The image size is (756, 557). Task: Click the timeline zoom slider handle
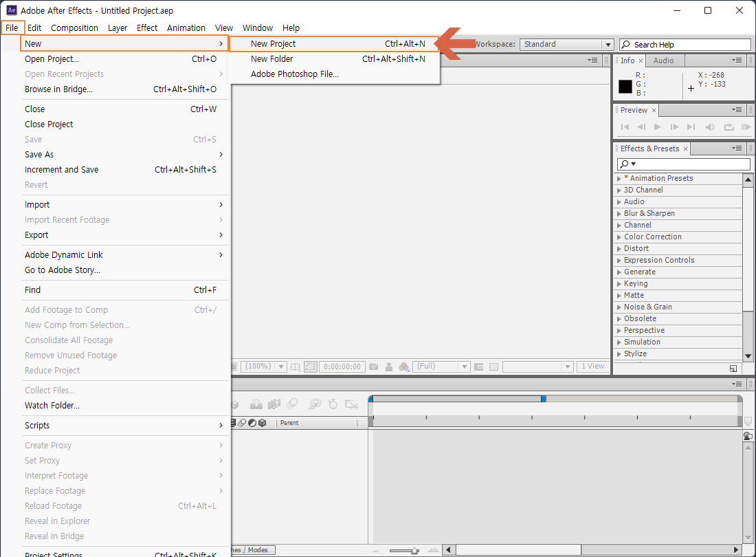414,550
